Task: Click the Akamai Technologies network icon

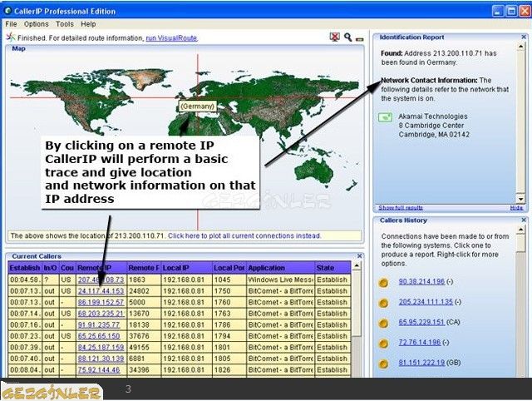Action: (x=385, y=117)
